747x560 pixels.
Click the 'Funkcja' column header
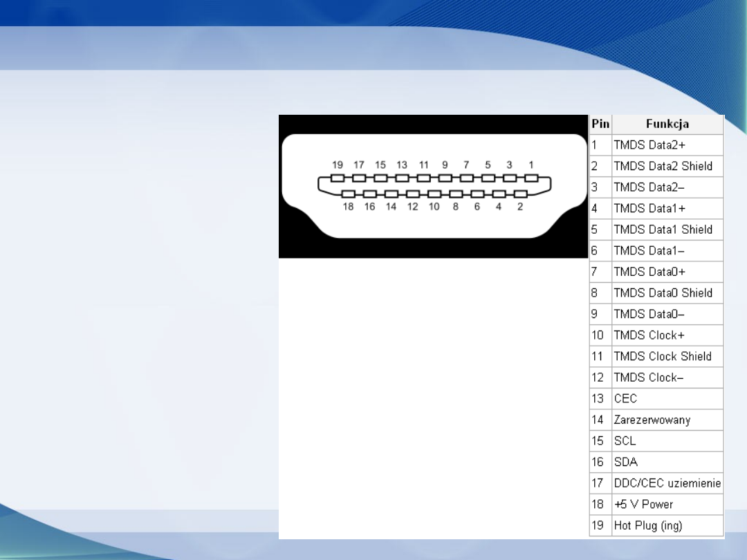click(x=667, y=124)
